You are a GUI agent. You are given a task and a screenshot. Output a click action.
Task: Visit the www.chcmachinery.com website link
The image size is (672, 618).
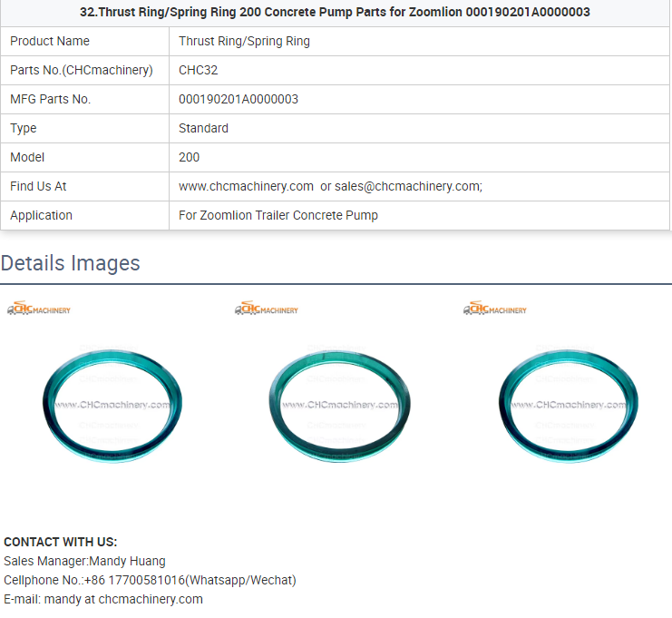tap(246, 186)
